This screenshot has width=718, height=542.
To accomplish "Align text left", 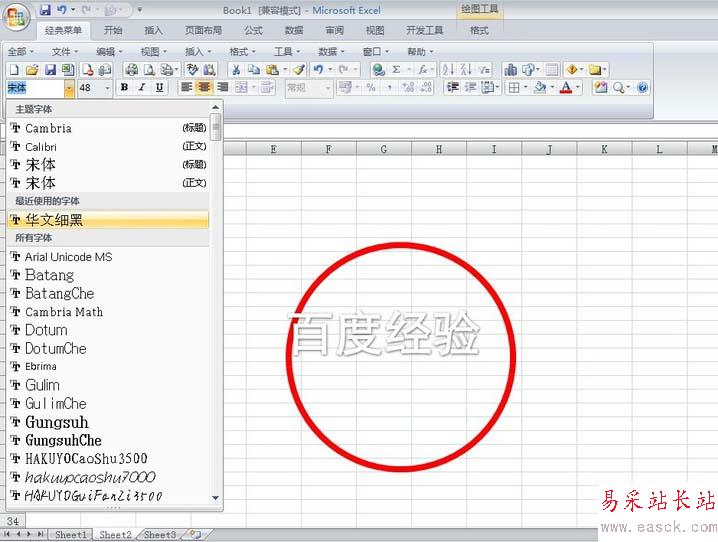I will pos(186,87).
